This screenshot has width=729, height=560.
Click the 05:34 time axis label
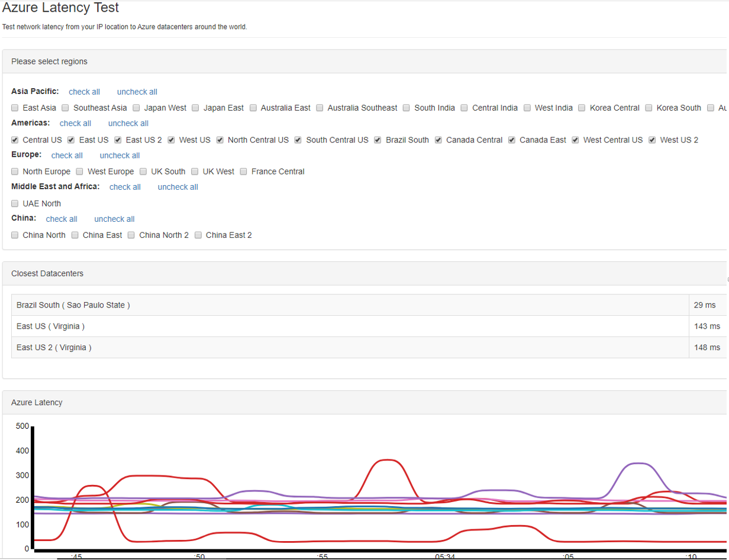(445, 557)
